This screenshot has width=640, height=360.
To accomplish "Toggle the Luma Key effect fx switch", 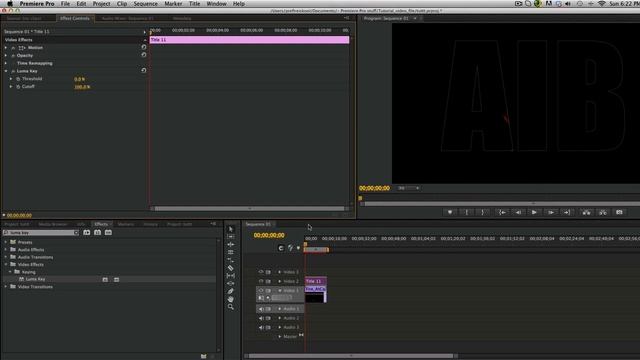I will (x=13, y=71).
